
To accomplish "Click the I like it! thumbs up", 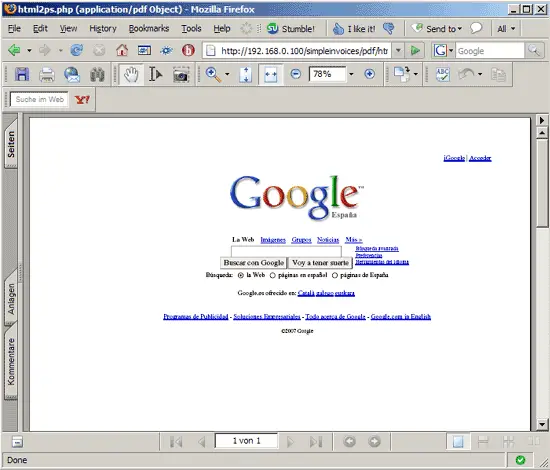I will pos(354,28).
